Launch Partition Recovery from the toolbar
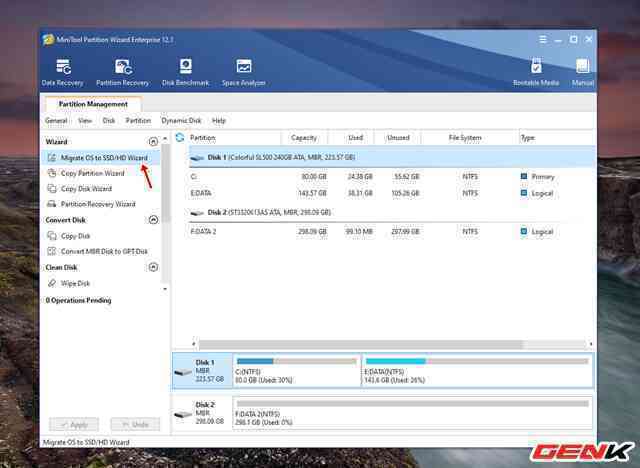This screenshot has width=640, height=468. 122,73
